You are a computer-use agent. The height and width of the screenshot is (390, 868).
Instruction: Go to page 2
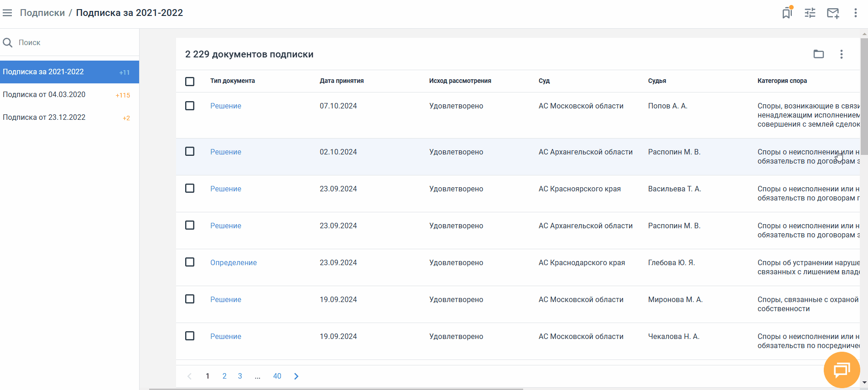[x=224, y=376]
